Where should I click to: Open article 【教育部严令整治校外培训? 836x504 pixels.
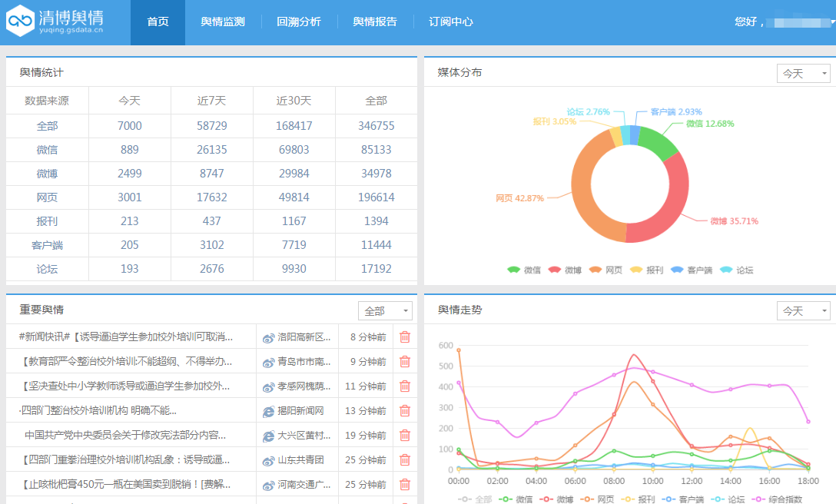[x=126, y=362]
